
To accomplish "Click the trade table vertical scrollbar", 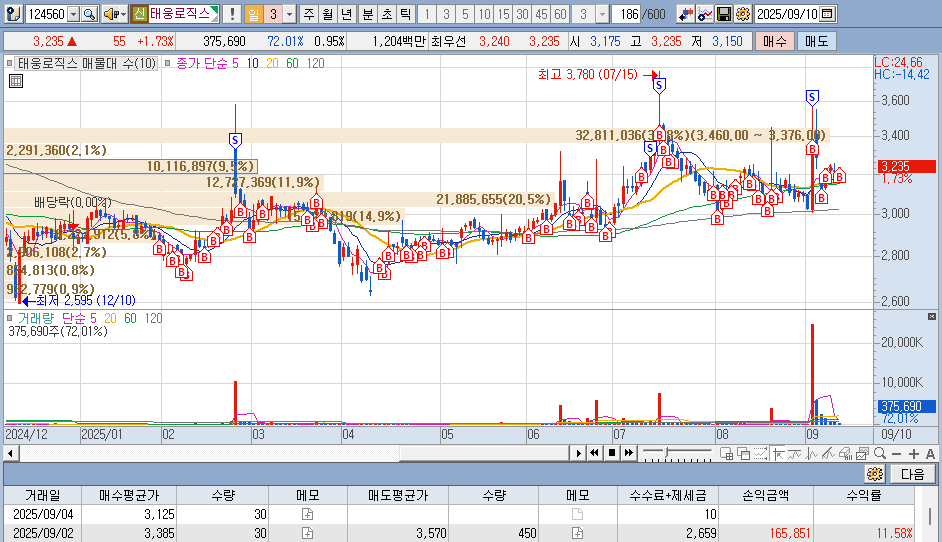I will (930, 516).
